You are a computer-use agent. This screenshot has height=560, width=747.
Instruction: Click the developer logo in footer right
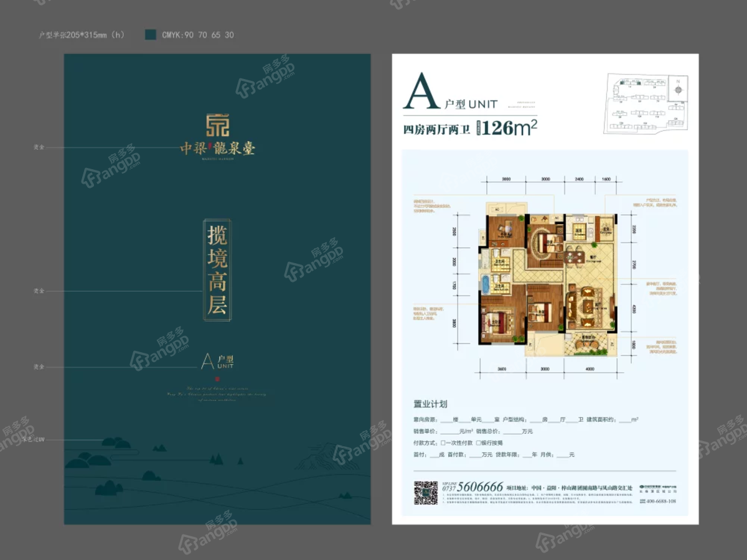point(658,489)
